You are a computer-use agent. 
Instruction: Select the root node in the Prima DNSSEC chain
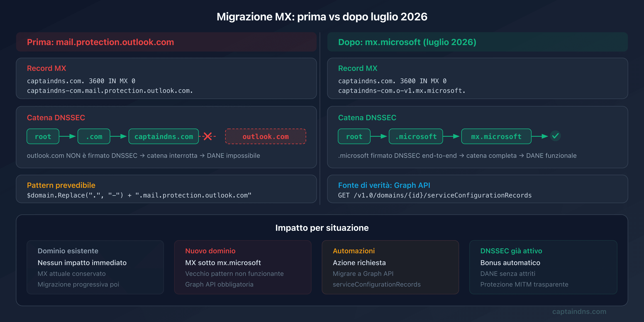[43, 136]
